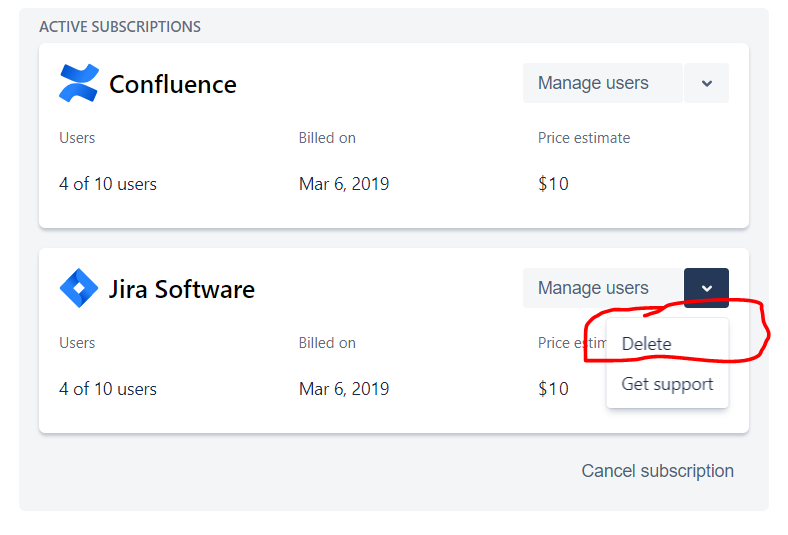Click 'Mar 6, 2019' in Jira Software card
Image resolution: width=788 pixels, height=535 pixels.
click(x=344, y=389)
